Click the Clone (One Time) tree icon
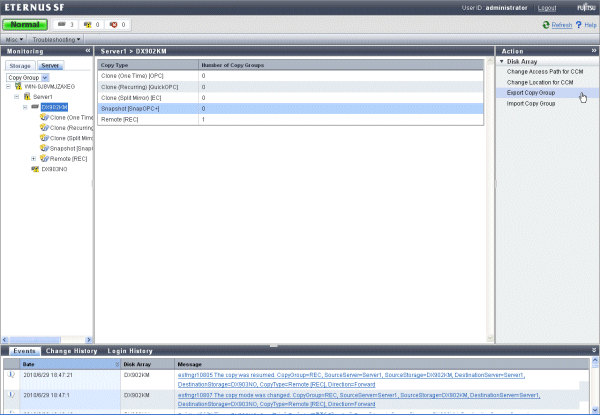Image resolution: width=600 pixels, height=415 pixels. tap(44, 117)
